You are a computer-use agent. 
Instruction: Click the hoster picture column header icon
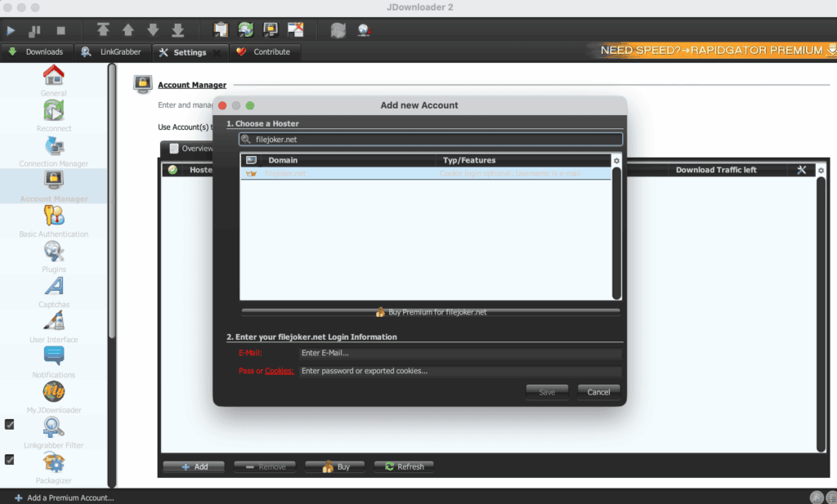251,160
